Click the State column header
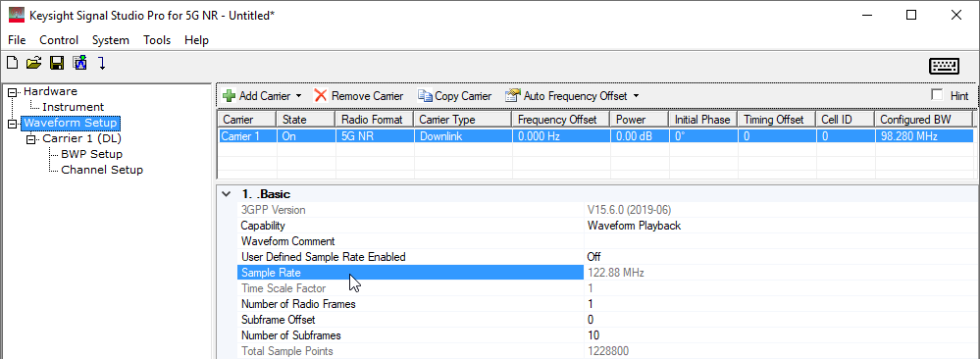This screenshot has width=980, height=359. click(306, 119)
